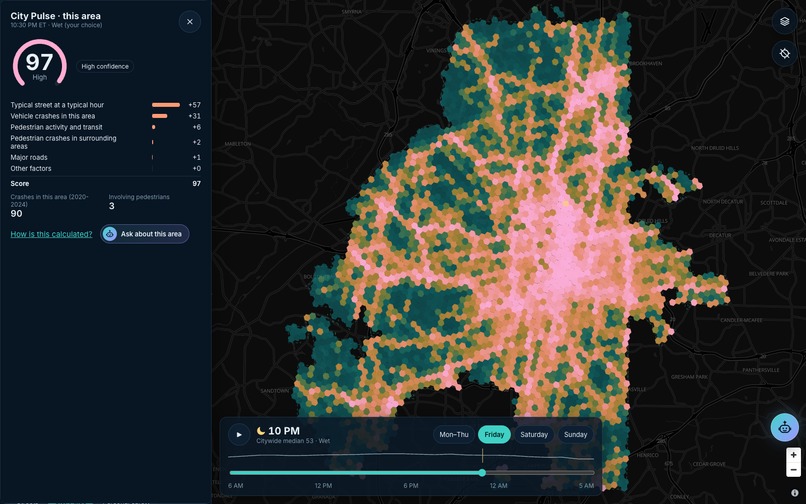The height and width of the screenshot is (504, 806).
Task: Click the City Pulse this area title
Action: tap(56, 16)
